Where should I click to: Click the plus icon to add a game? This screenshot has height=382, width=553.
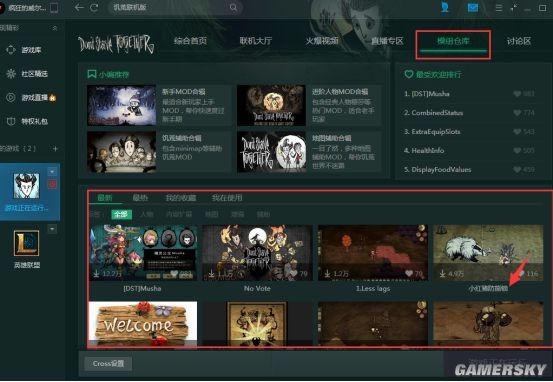point(55,148)
